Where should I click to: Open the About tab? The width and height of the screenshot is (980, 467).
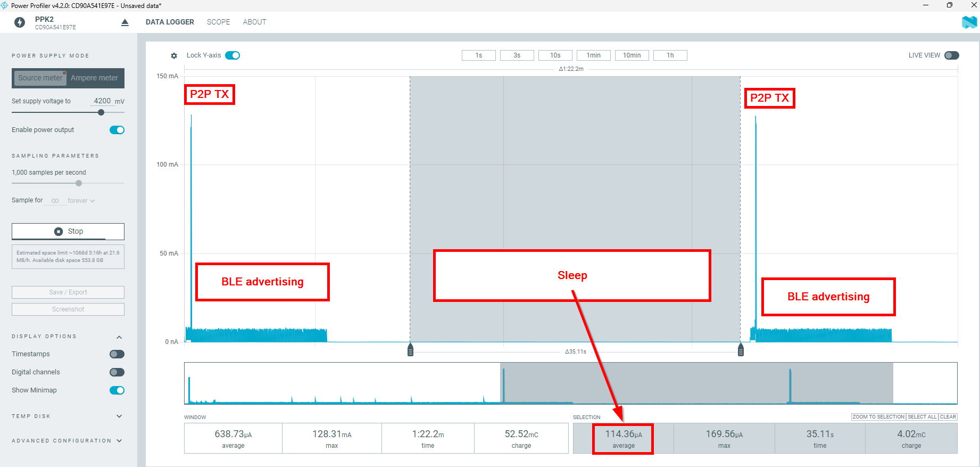point(254,22)
